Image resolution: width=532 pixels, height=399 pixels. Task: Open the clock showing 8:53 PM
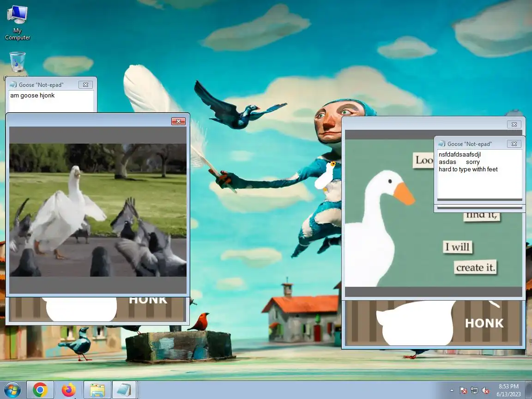(x=508, y=390)
